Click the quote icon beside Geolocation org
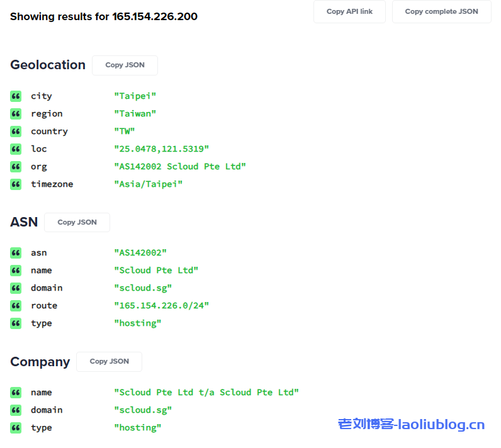This screenshot has height=448, width=501. click(x=16, y=167)
